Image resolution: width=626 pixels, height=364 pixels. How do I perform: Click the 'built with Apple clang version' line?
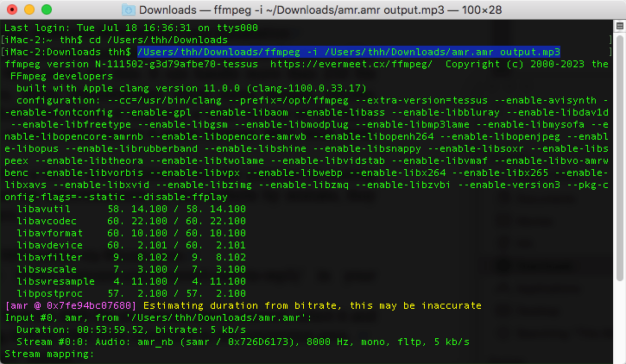click(x=191, y=88)
